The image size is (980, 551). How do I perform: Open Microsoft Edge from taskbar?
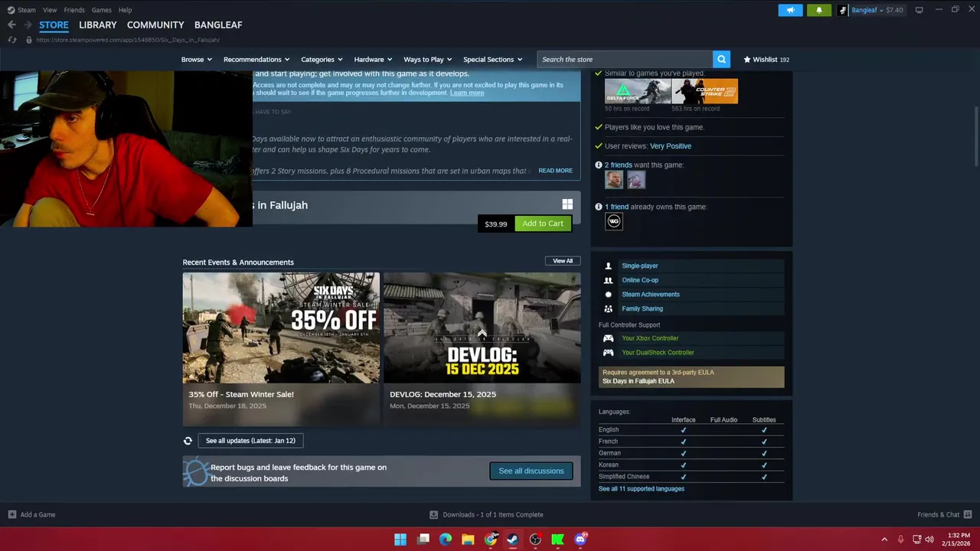tap(446, 540)
